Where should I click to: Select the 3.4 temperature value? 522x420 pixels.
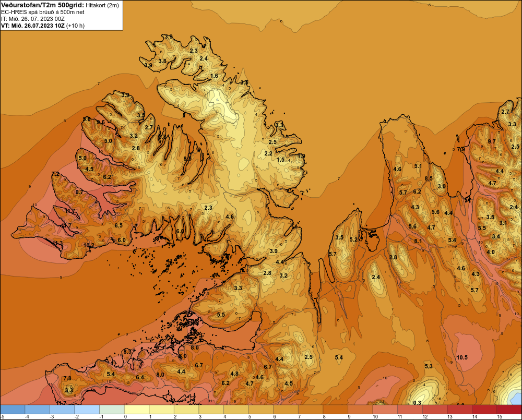[x=496, y=237]
